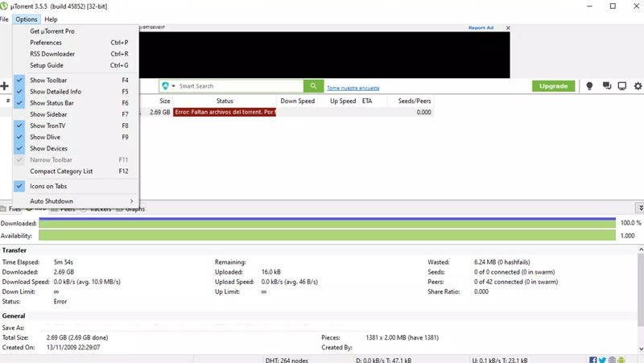
Task: Click the web globe icon in status bar
Action: (612, 360)
